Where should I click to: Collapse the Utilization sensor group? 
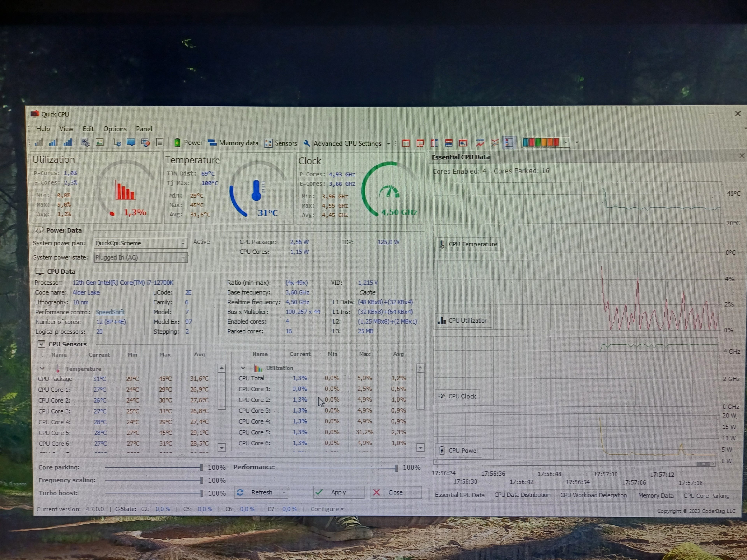point(243,367)
